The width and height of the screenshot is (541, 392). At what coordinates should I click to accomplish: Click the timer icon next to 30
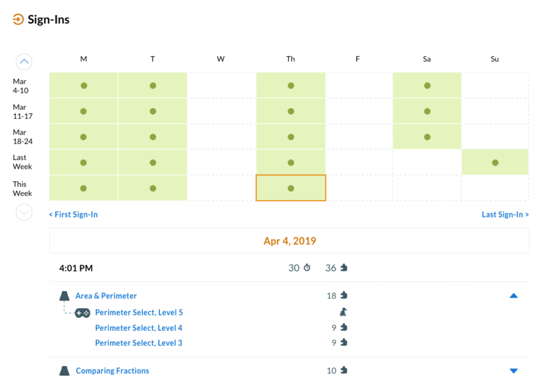tap(307, 267)
